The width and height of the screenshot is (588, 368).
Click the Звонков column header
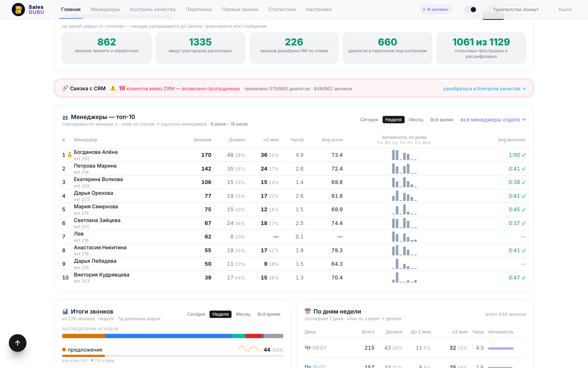[202, 140]
